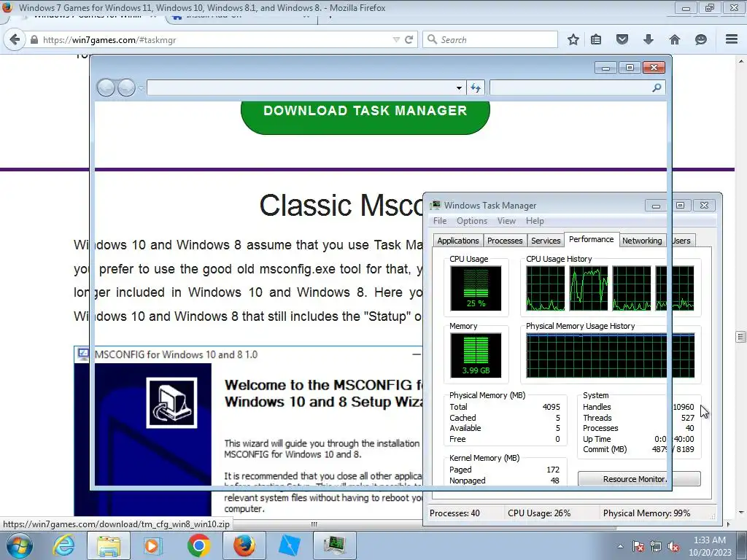The image size is (747, 560).
Task: Open Help menu in Task Manager
Action: click(x=535, y=221)
